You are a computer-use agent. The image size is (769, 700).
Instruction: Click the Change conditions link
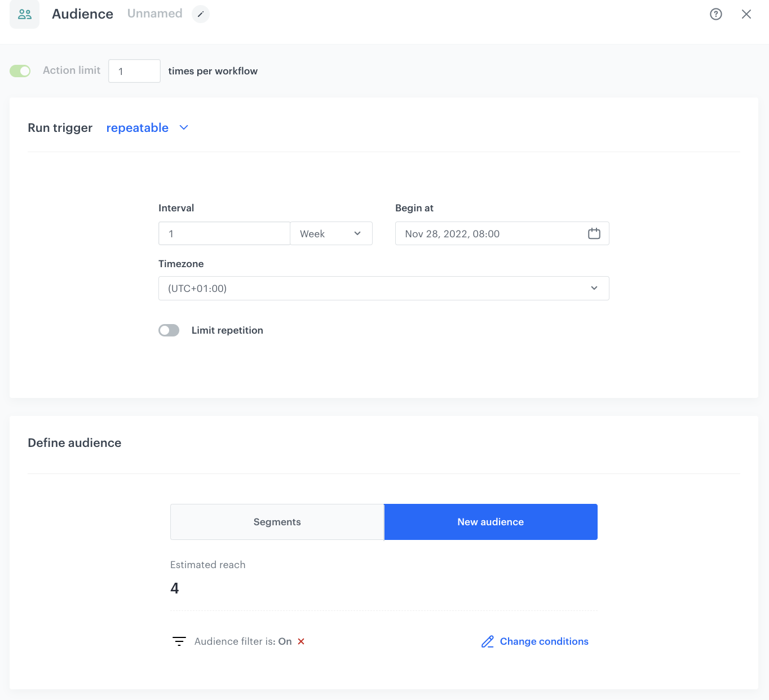click(x=543, y=641)
